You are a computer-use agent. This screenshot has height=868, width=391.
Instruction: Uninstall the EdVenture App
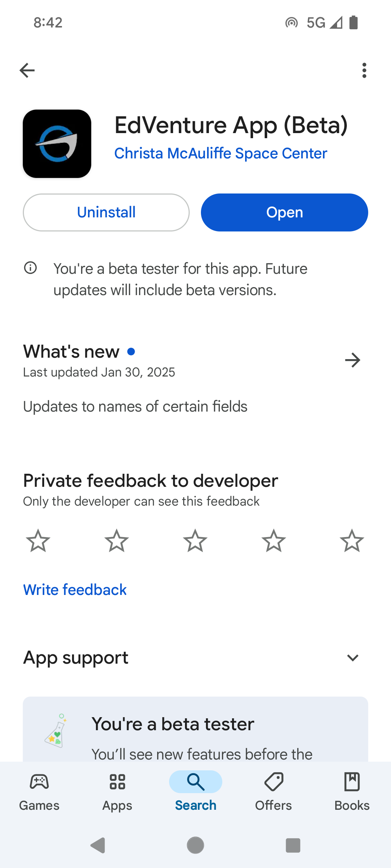(x=106, y=212)
